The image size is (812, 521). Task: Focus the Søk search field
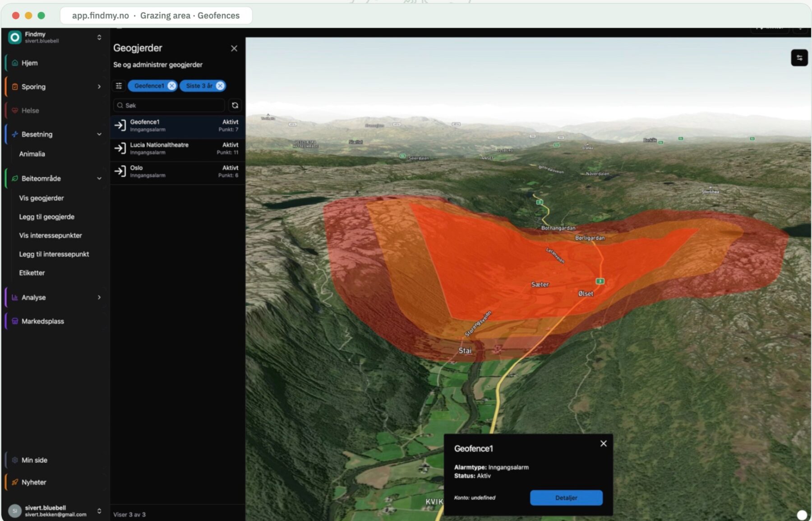tap(169, 105)
